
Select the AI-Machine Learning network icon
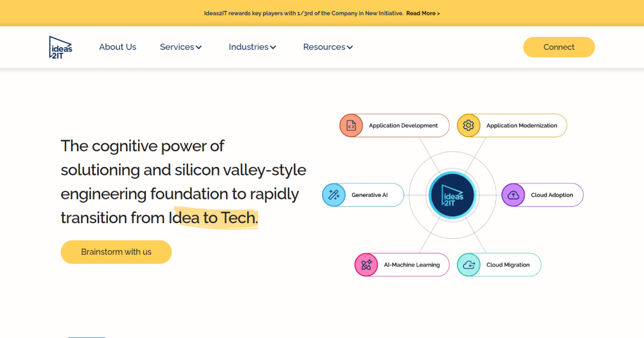[367, 264]
